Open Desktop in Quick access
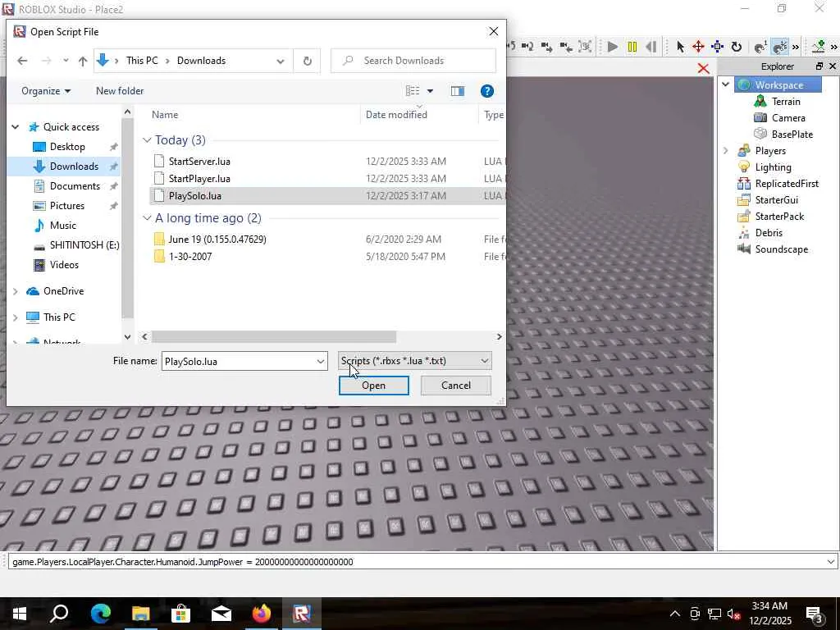840x630 pixels. [67, 147]
